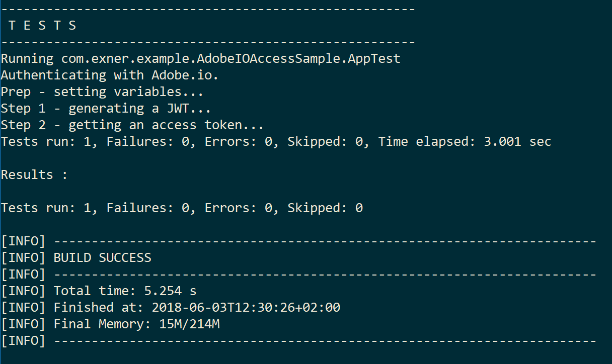Viewport: 612px width, 364px height.
Task: Click the AdobeIOAccessSample.AppTest class name
Action: point(298,59)
